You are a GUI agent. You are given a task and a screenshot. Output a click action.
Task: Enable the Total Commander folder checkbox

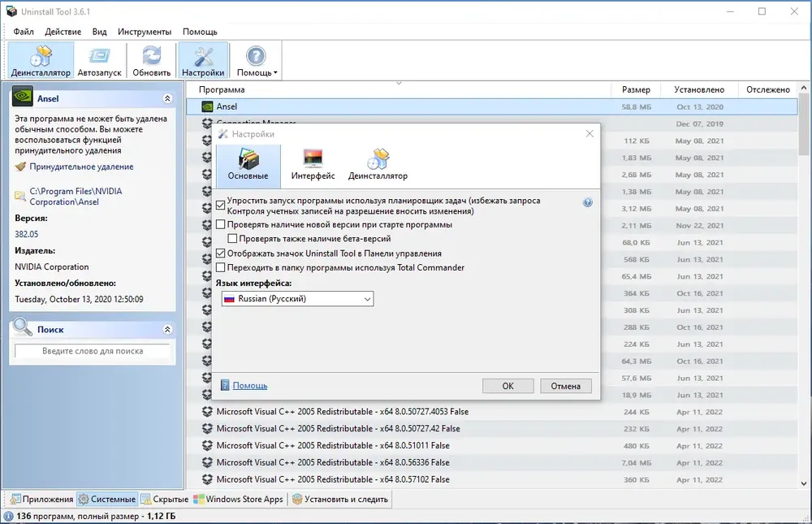(x=220, y=267)
